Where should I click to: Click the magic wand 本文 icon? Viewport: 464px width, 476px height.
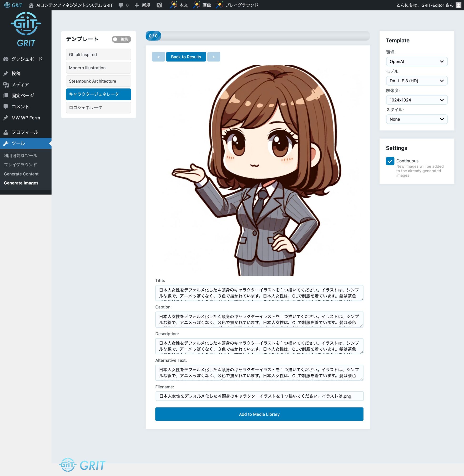(x=173, y=5)
